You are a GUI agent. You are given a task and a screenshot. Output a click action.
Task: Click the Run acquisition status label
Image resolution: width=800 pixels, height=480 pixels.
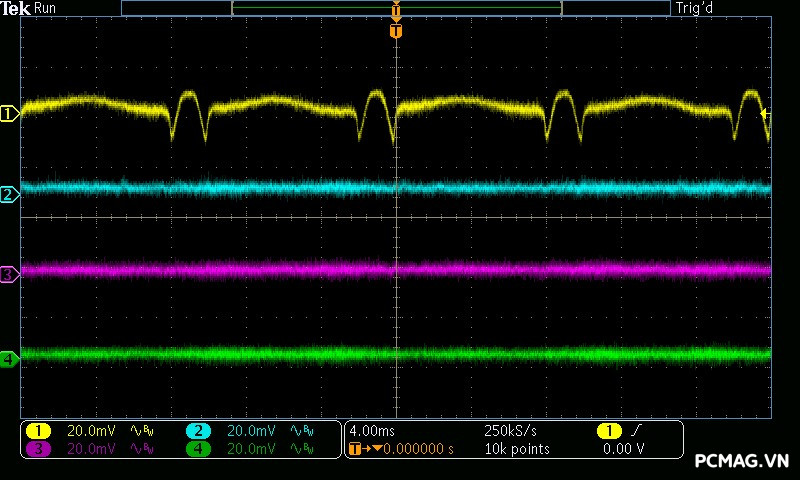[x=46, y=9]
